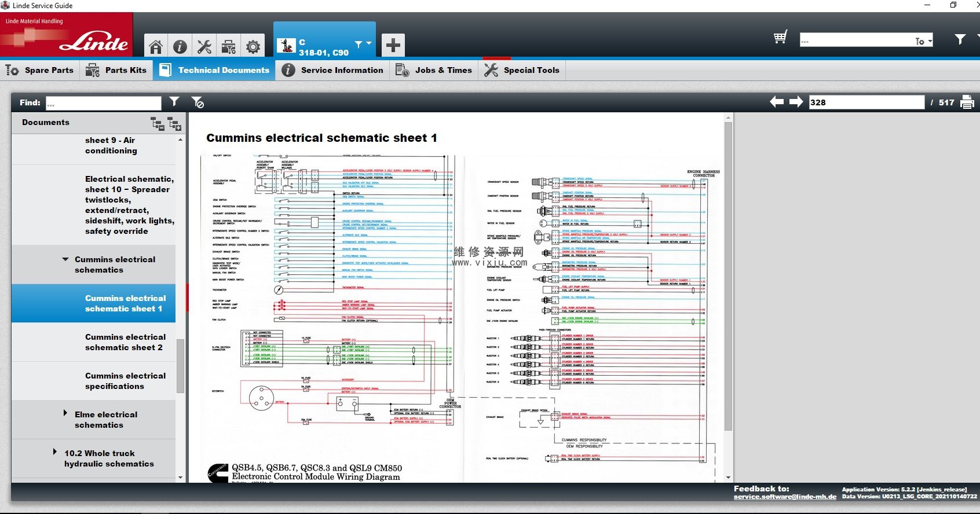
Task: Click the filter funnel in top right
Action: pos(960,39)
